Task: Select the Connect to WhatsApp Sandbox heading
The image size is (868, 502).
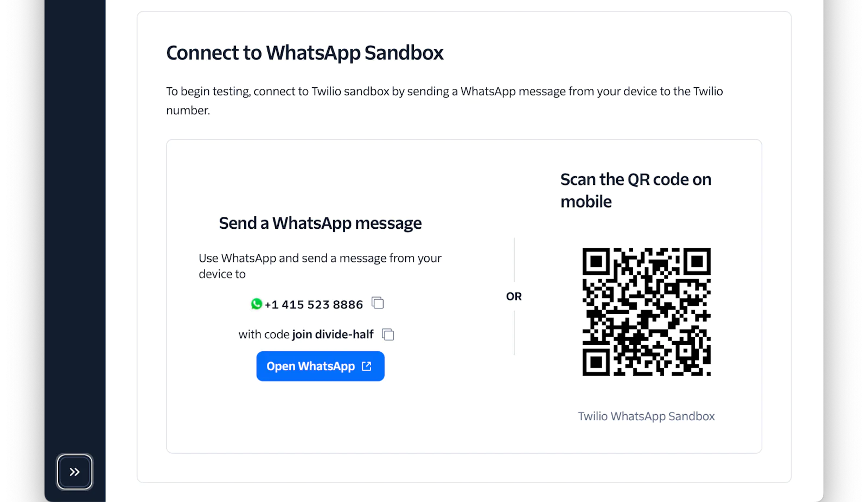Action: point(305,53)
